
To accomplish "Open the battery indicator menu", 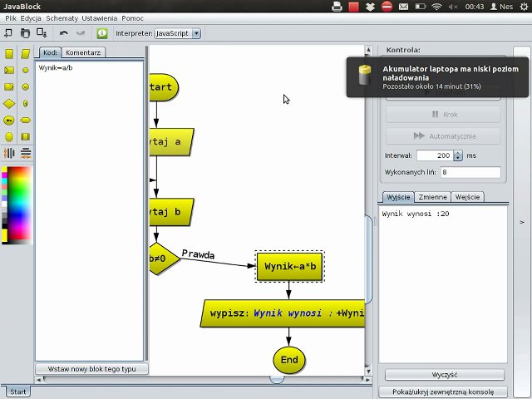I will click(421, 7).
